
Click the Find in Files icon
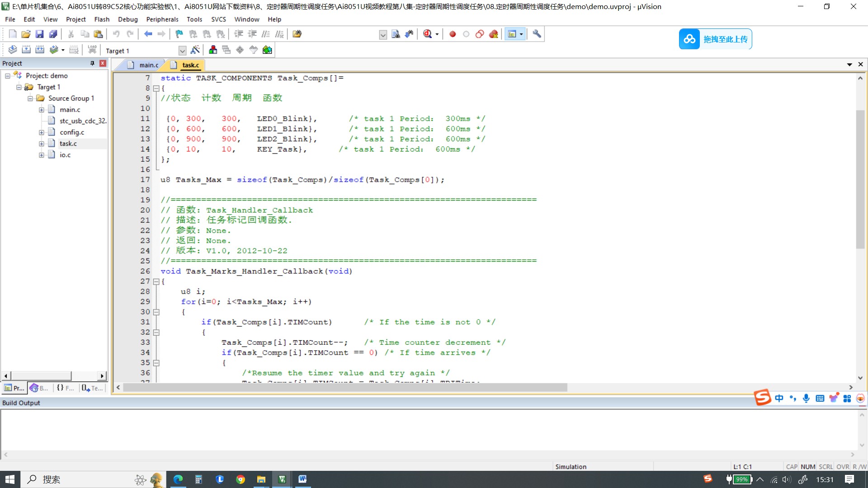pos(297,34)
